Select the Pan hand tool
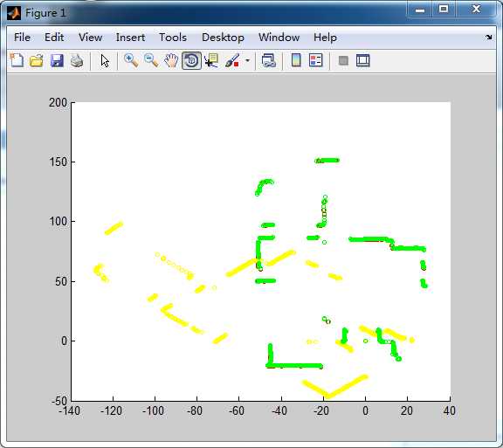 [171, 60]
